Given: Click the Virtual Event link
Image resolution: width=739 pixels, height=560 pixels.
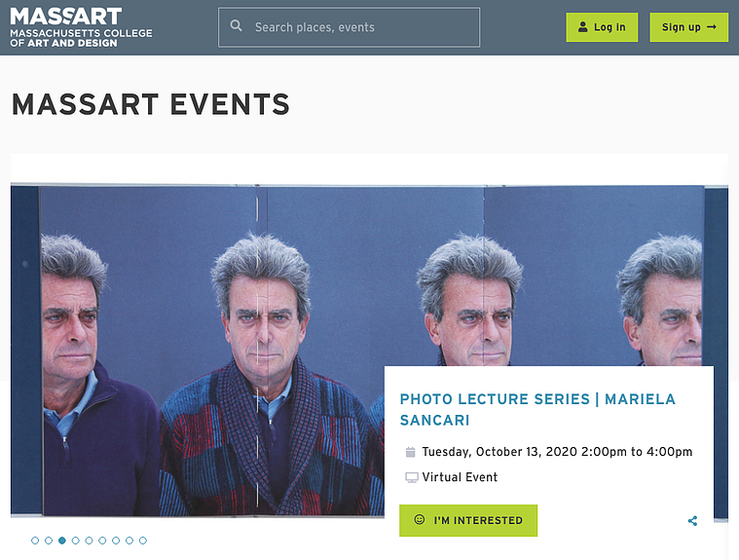Looking at the screenshot, I should tap(460, 477).
